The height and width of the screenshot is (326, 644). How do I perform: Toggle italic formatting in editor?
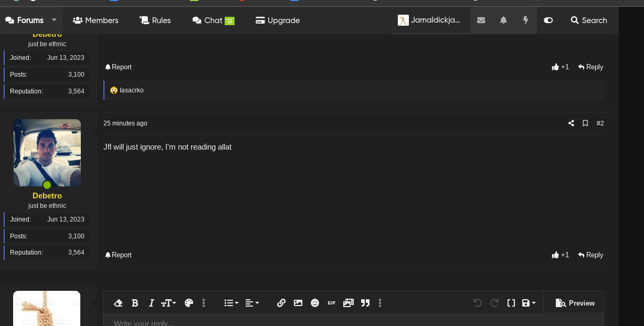[151, 303]
